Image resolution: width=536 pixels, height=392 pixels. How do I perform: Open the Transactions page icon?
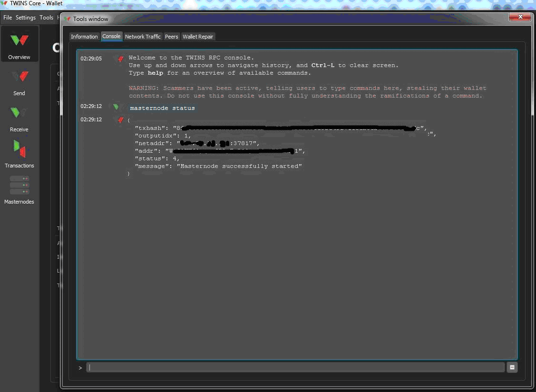click(19, 149)
